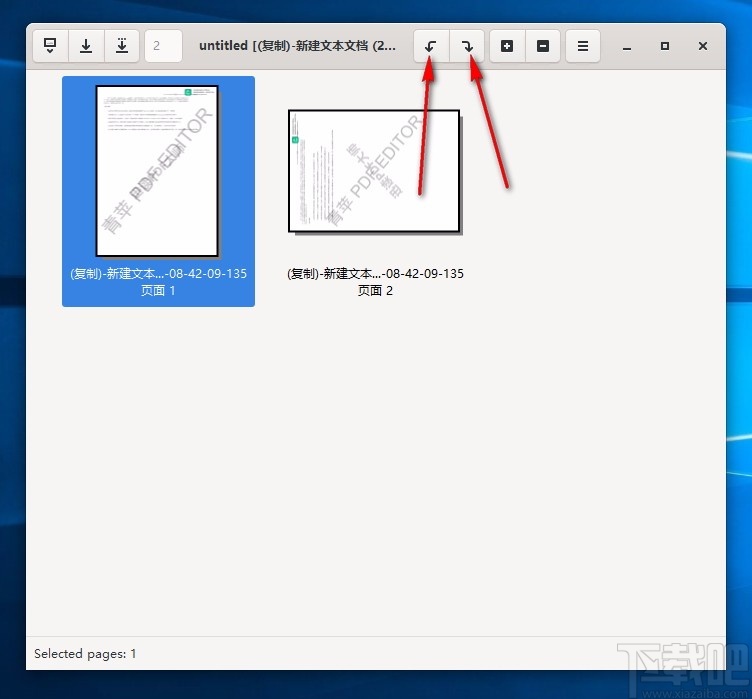Open the hamburger main menu
The width and height of the screenshot is (752, 699).
point(583,46)
